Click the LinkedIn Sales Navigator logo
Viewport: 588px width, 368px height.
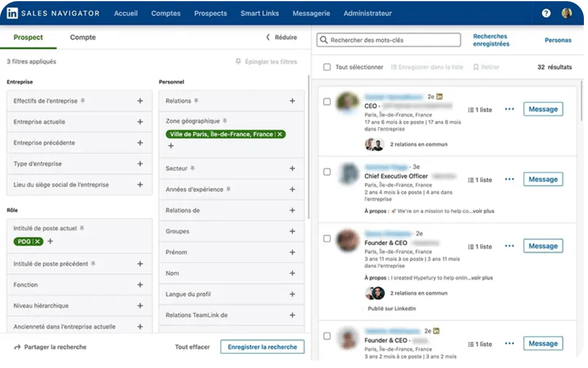click(x=53, y=13)
